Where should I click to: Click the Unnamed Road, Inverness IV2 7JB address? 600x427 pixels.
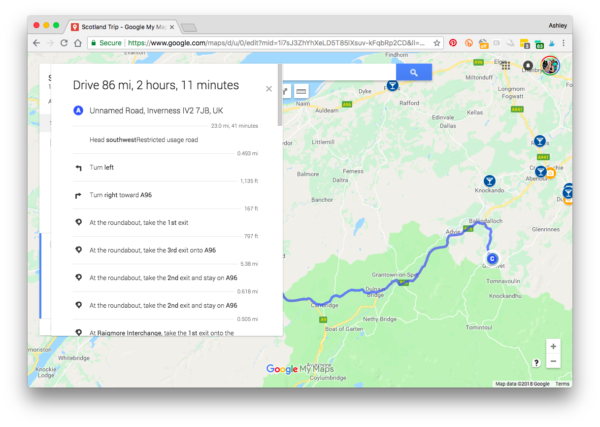click(156, 111)
